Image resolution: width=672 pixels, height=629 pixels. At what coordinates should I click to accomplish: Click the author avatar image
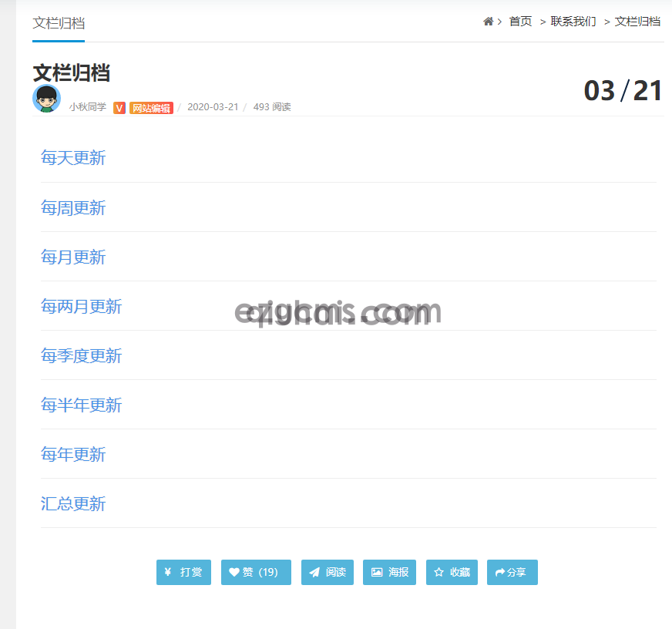(46, 99)
